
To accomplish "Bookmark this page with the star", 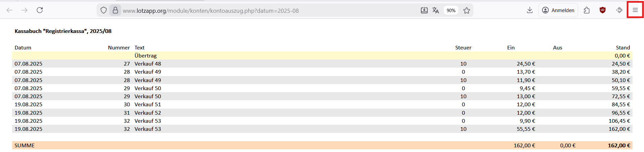I will coord(466,10).
